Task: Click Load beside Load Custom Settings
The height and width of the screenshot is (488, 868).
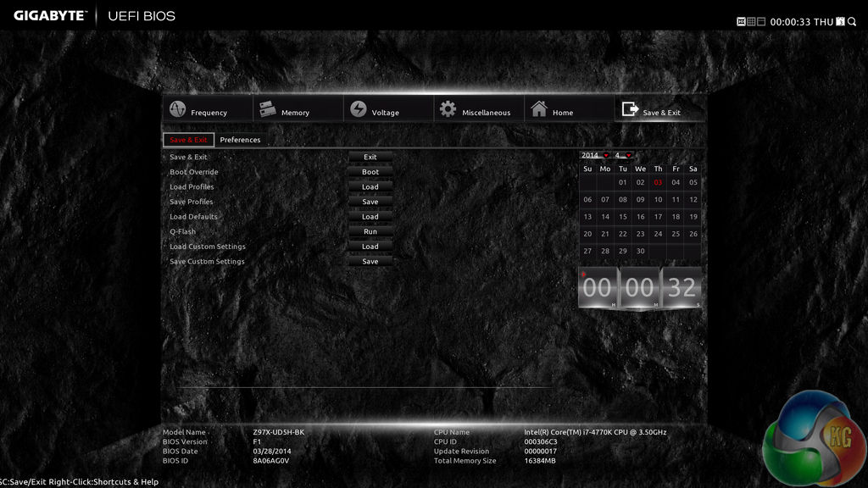Action: tap(370, 247)
